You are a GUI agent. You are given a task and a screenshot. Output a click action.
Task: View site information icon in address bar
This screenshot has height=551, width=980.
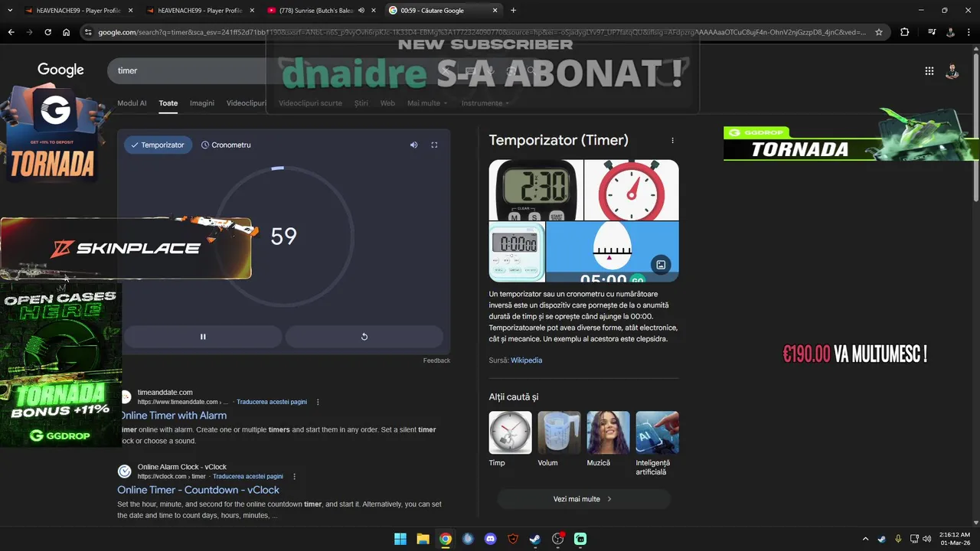point(88,32)
